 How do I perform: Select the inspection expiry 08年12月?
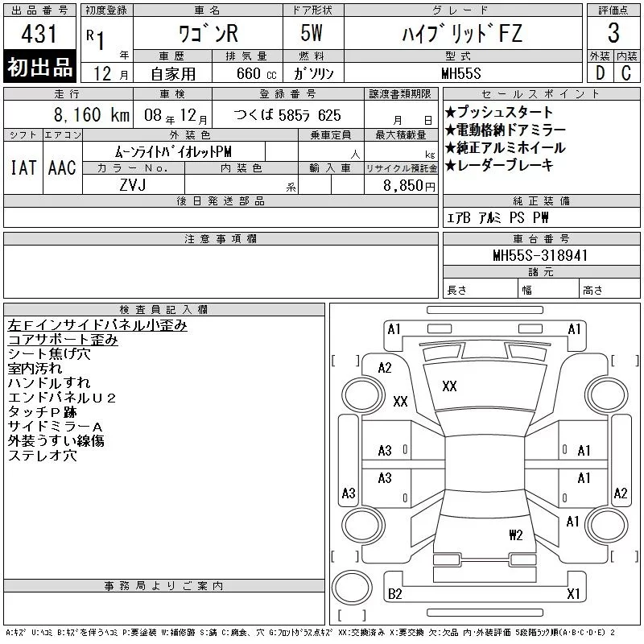tap(175, 116)
